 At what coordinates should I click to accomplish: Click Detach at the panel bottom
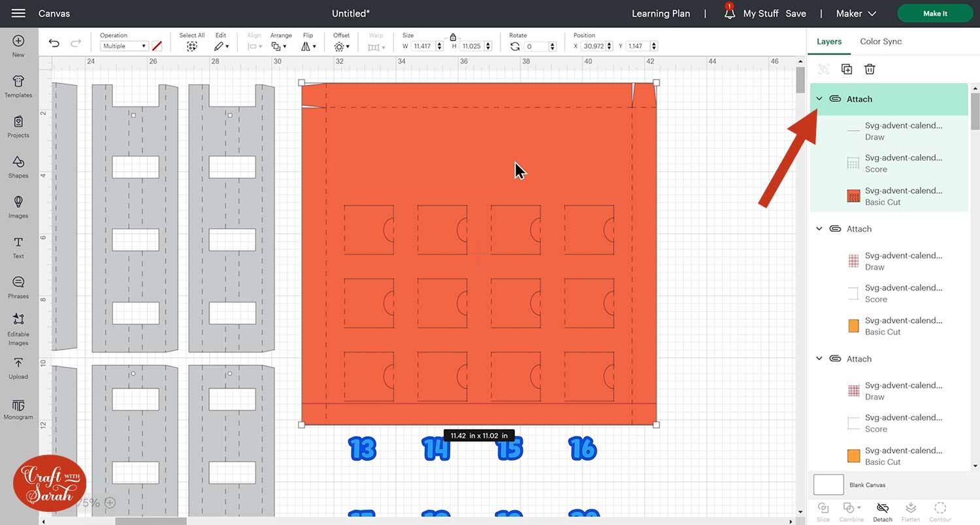click(882, 511)
